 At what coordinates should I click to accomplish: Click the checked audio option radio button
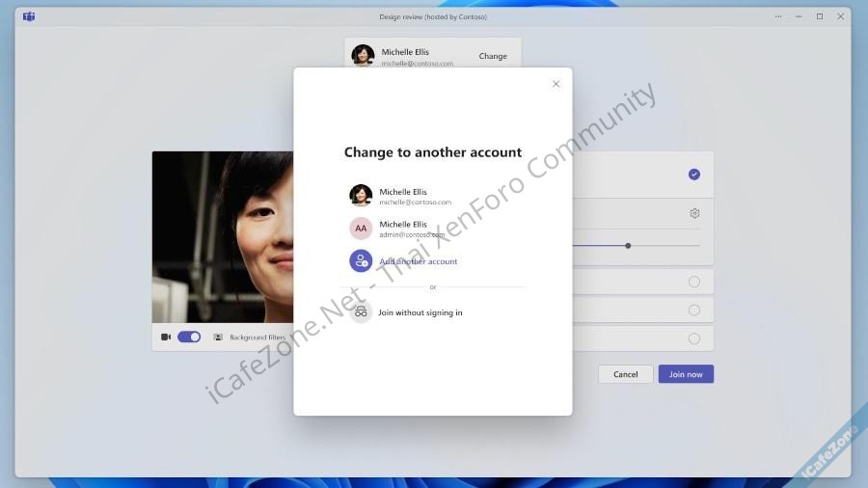click(x=694, y=175)
